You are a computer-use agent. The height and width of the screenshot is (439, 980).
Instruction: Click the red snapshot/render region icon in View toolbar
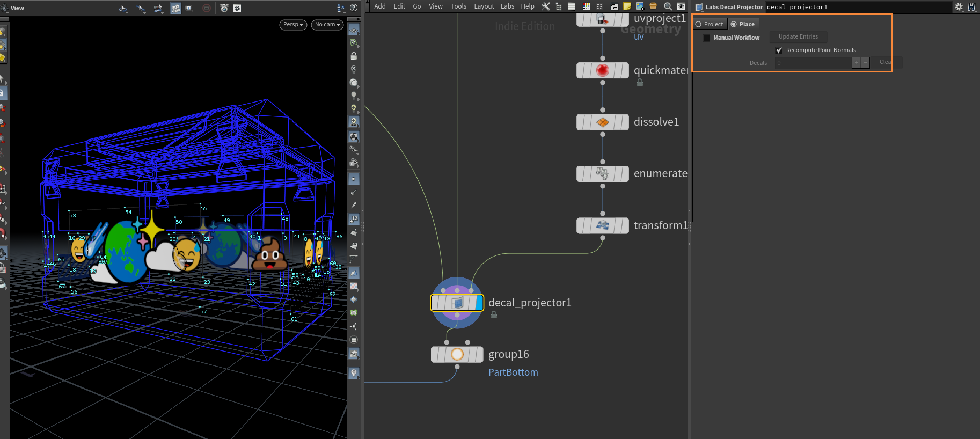[207, 8]
